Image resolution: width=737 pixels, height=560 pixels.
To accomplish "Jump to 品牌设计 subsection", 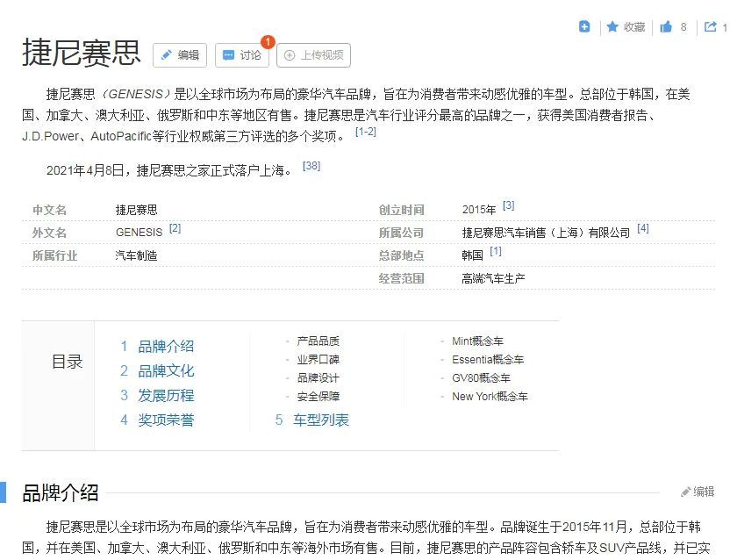I will click(x=318, y=378).
